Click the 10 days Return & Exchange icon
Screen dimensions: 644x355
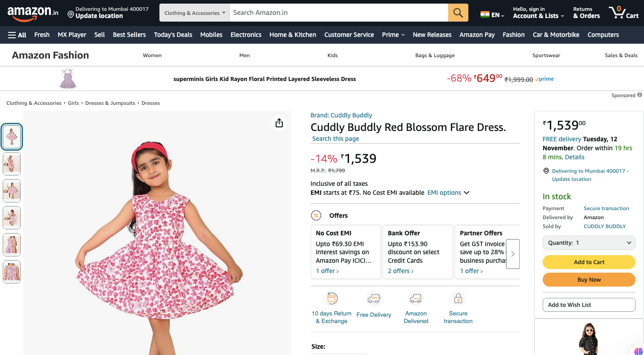[331, 298]
